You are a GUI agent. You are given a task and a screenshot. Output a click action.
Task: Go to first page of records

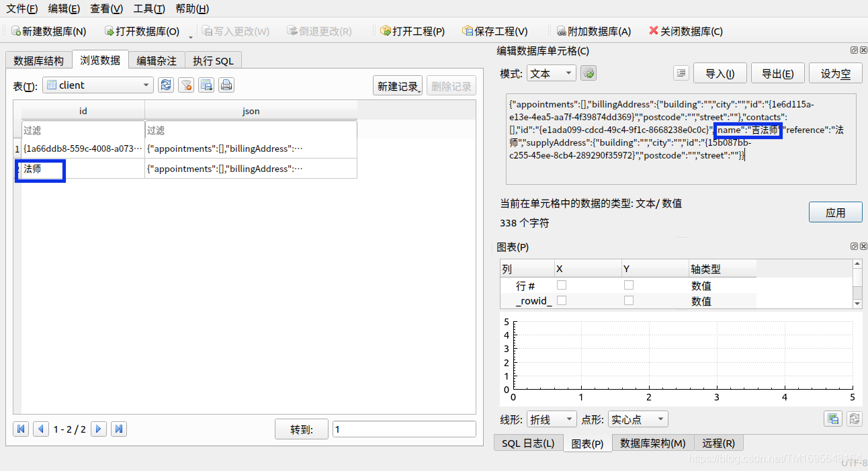point(21,429)
